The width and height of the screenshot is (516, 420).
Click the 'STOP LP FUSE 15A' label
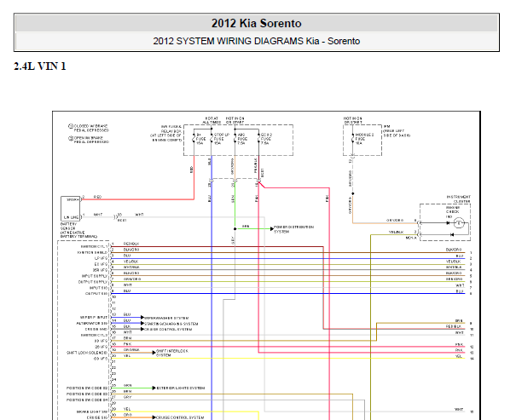coord(222,139)
